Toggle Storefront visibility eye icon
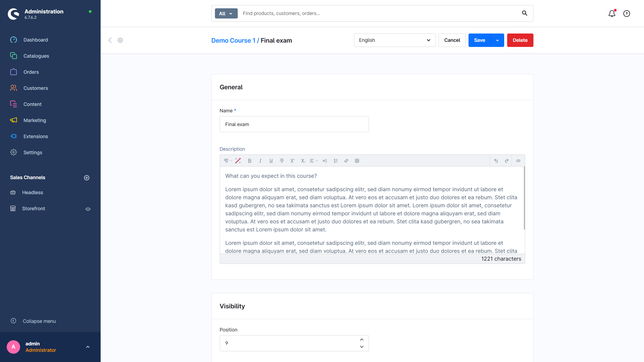Screen dimensions: 644x362 coord(88,209)
